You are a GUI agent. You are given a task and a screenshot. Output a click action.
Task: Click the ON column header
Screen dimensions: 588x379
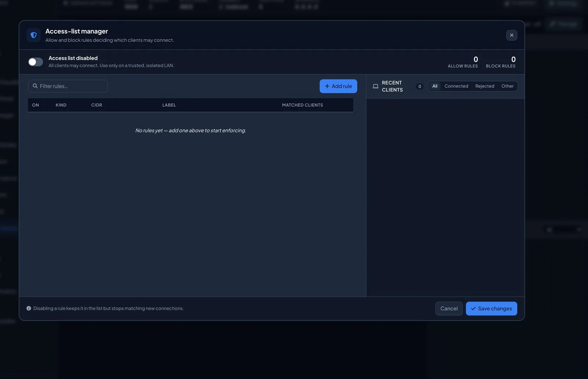[35, 105]
